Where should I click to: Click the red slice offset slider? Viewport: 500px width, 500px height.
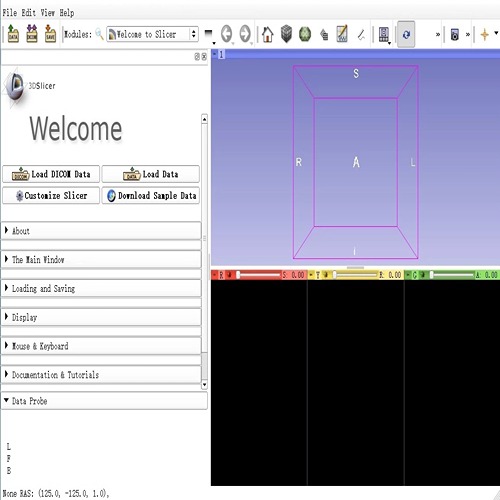(x=258, y=275)
